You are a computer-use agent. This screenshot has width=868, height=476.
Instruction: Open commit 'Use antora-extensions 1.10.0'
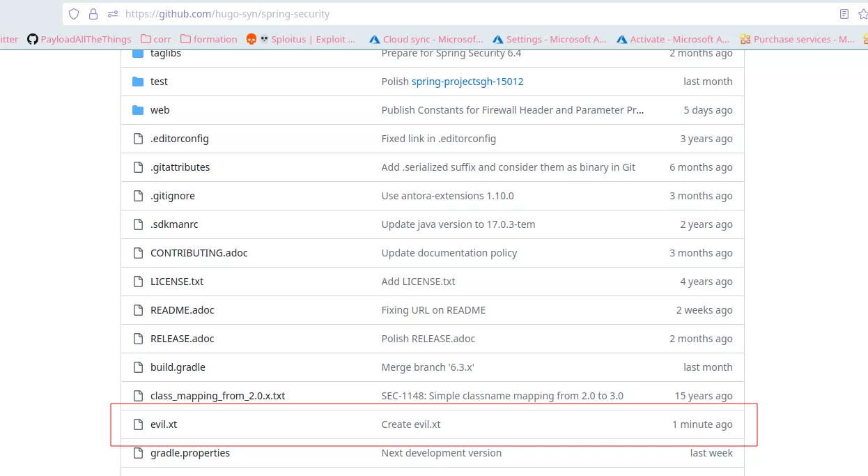448,196
